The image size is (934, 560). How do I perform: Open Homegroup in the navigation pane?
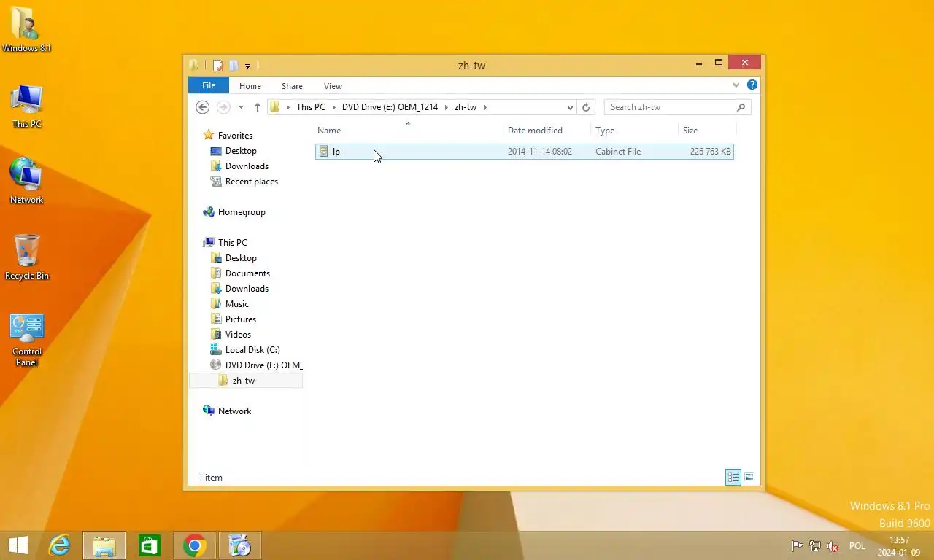[242, 212]
